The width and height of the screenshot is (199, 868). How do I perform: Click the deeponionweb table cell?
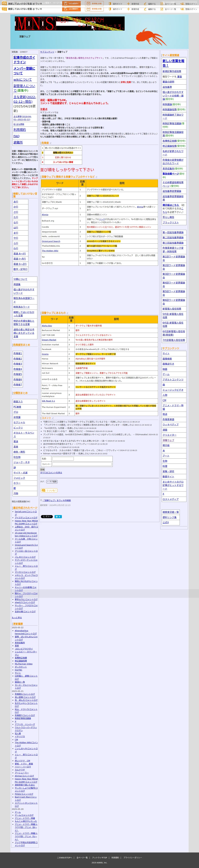point(60,232)
